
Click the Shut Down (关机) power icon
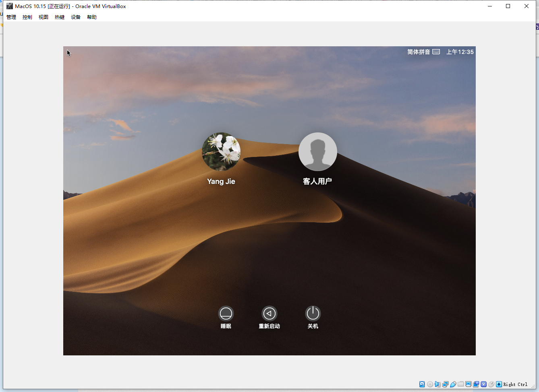(x=313, y=314)
